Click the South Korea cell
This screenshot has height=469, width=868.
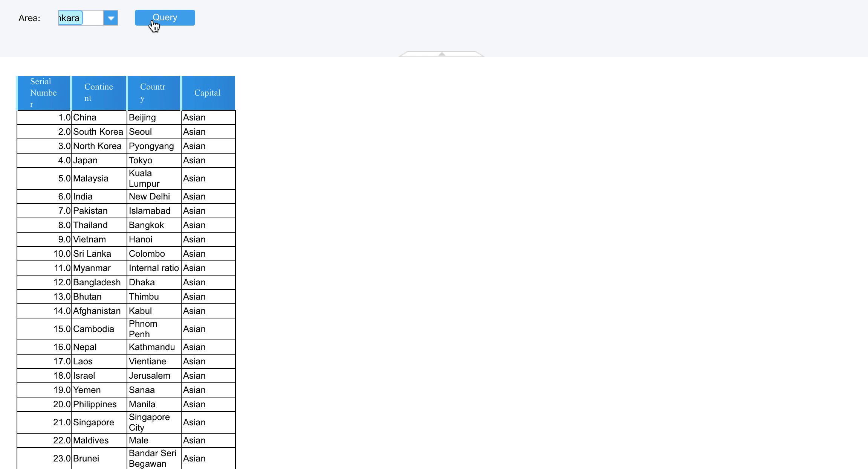[99, 132]
